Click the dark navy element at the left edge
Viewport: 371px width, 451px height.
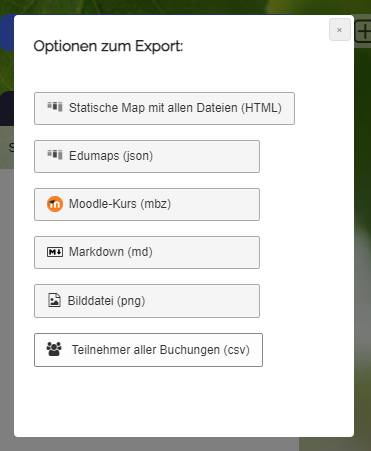coord(7,108)
